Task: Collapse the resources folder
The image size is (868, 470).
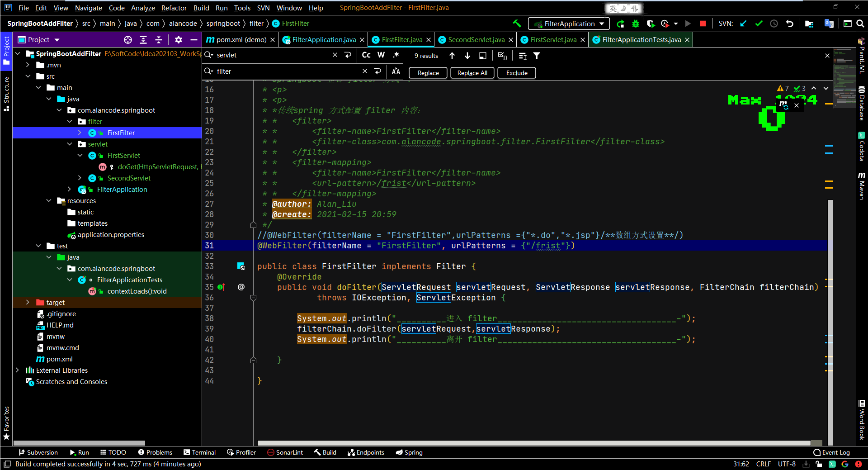Action: tap(48, 201)
